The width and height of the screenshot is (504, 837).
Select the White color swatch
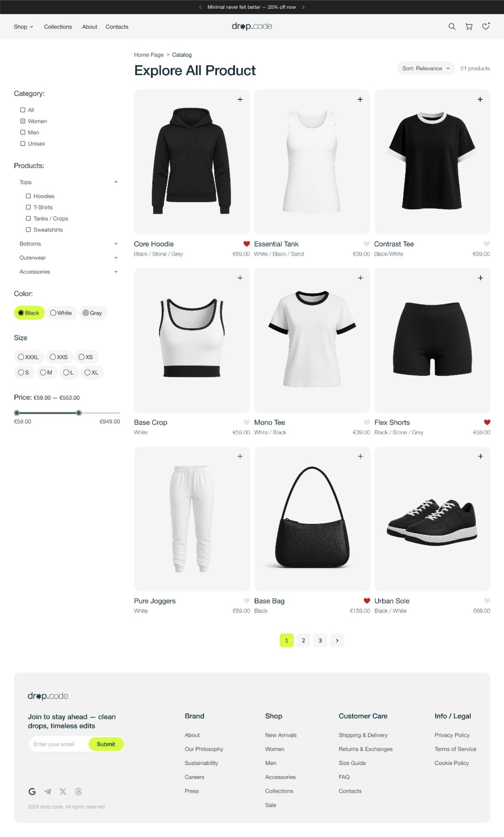(61, 313)
